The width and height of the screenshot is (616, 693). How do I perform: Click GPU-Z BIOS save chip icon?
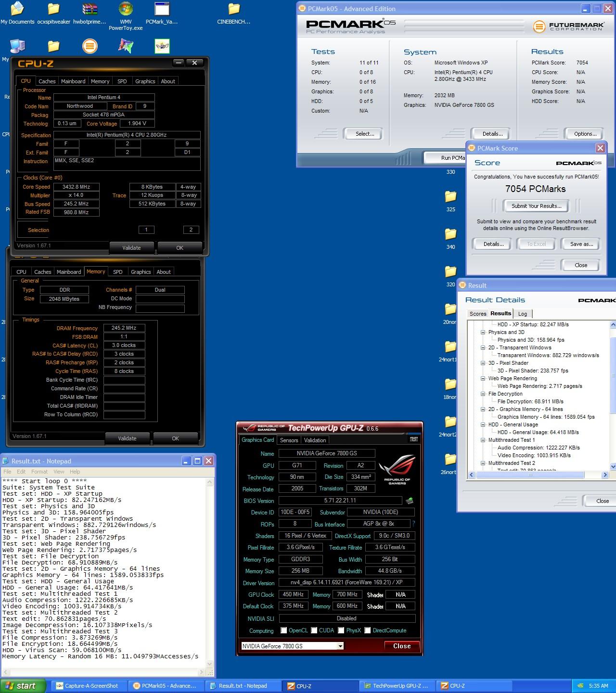410,501
